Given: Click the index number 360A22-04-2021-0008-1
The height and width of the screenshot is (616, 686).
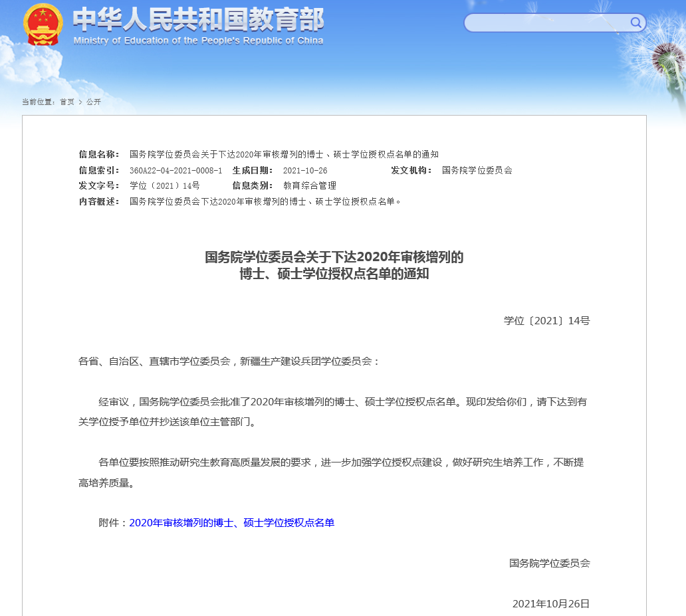Looking at the screenshot, I should 175,170.
